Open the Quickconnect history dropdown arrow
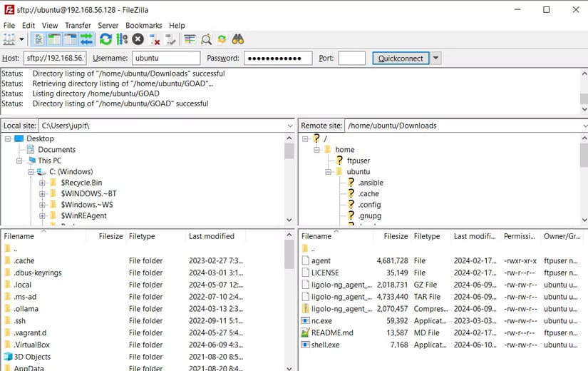Image resolution: width=588 pixels, height=371 pixels. 435,59
